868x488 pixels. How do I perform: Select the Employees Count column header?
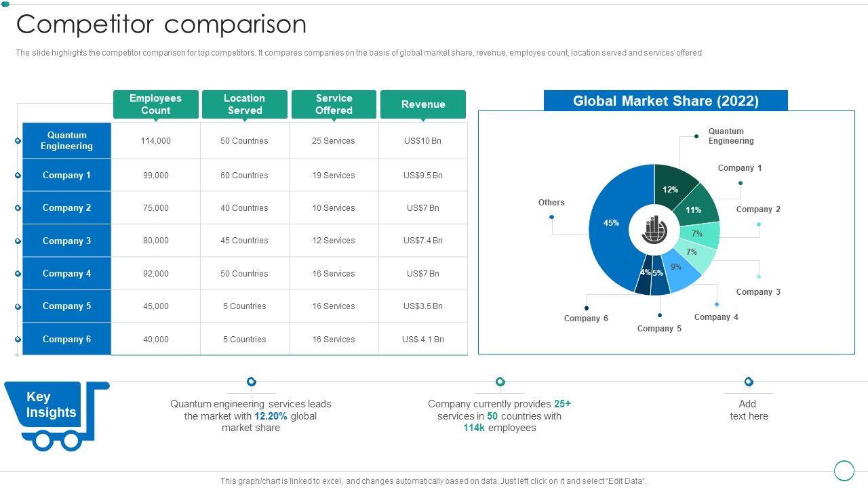(x=155, y=104)
